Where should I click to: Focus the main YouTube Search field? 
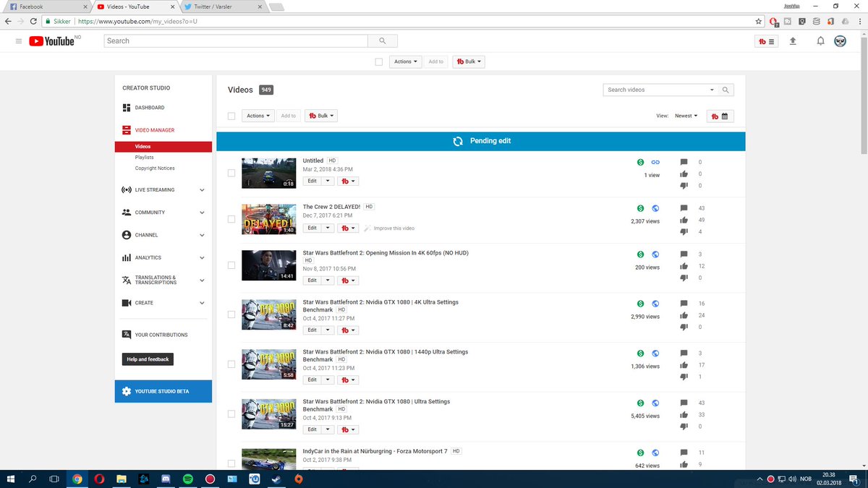(x=236, y=41)
